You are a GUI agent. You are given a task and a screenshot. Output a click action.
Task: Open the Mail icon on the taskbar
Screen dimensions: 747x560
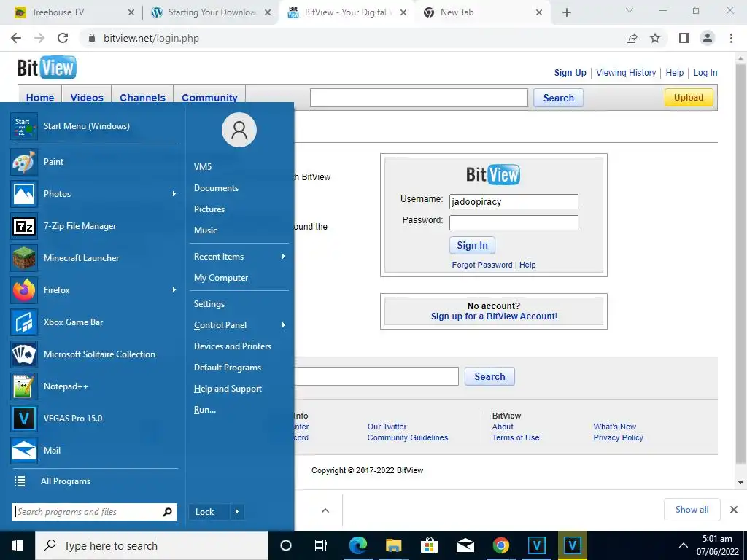click(x=465, y=545)
